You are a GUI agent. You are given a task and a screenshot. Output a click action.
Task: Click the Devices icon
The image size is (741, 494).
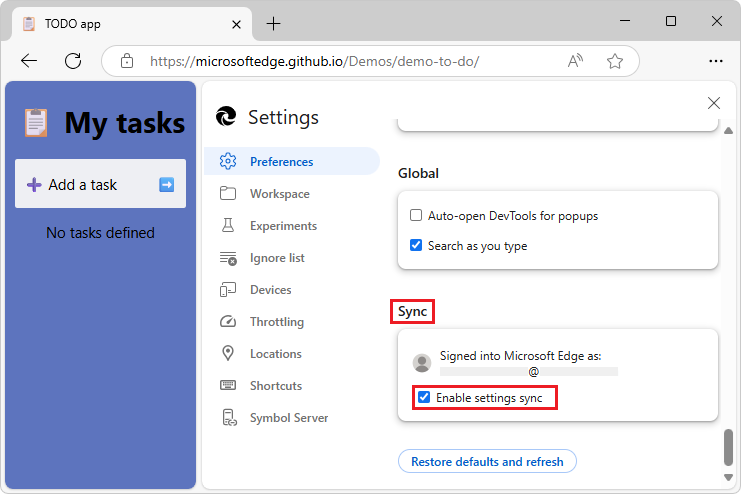click(x=228, y=289)
